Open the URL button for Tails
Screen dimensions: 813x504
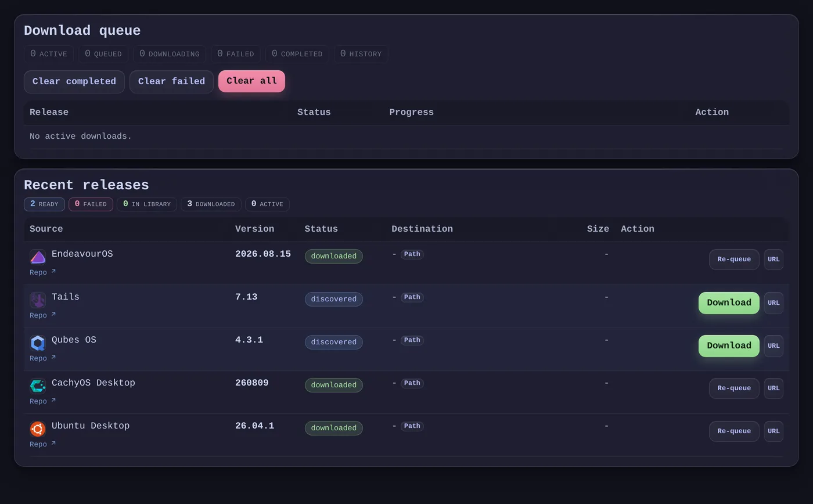tap(774, 303)
